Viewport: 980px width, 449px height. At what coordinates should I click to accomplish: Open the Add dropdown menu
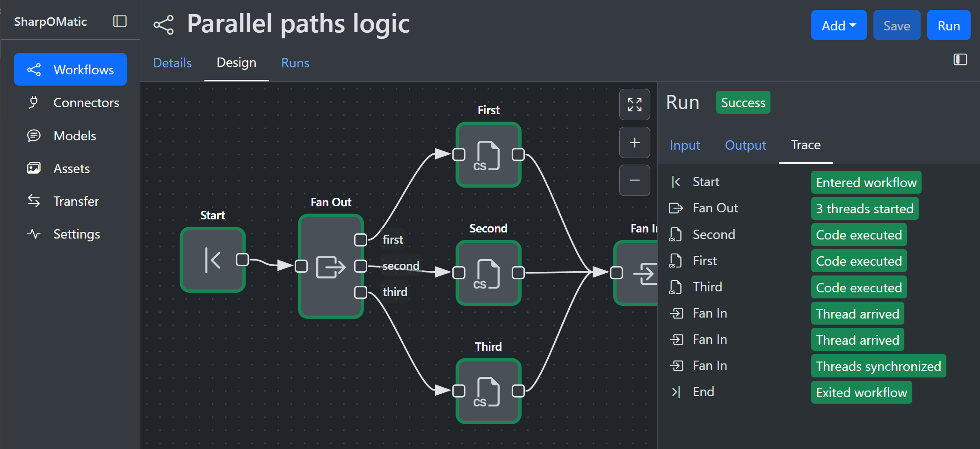tap(839, 25)
